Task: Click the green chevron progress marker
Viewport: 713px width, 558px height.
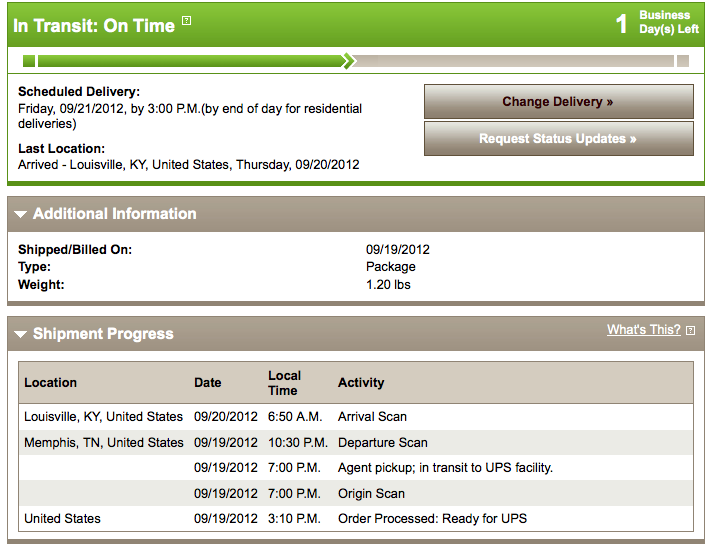Action: (x=348, y=61)
